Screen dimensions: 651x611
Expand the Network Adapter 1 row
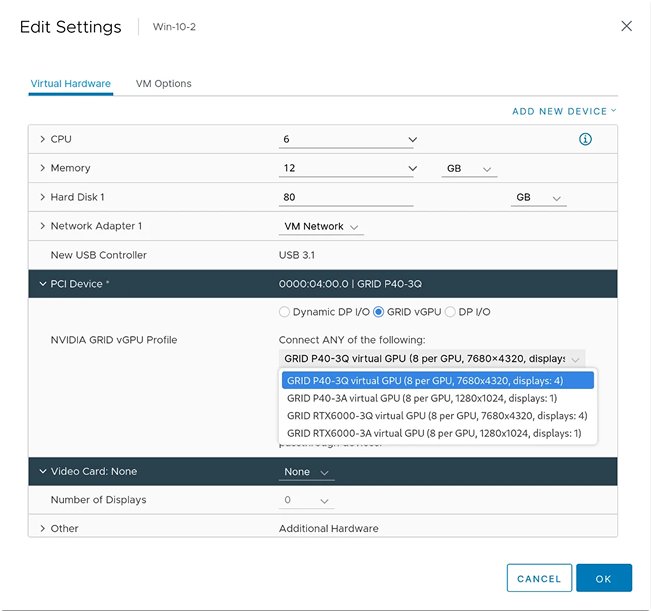(x=42, y=226)
